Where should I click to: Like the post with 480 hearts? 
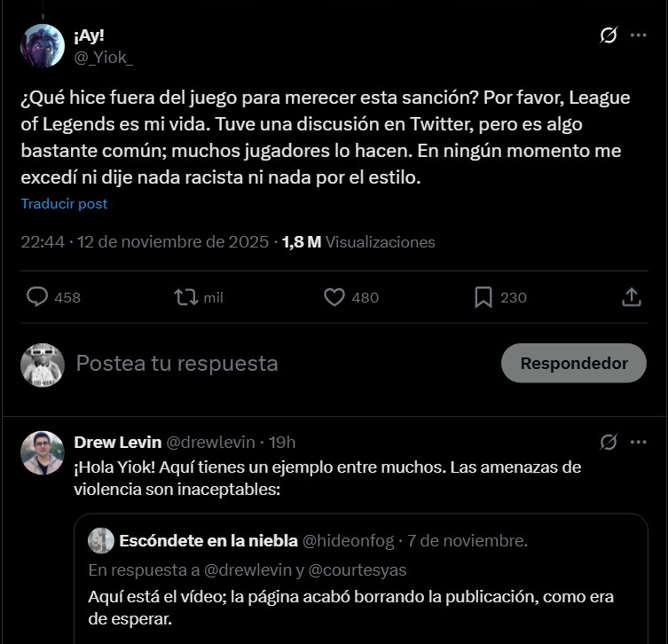(x=334, y=297)
